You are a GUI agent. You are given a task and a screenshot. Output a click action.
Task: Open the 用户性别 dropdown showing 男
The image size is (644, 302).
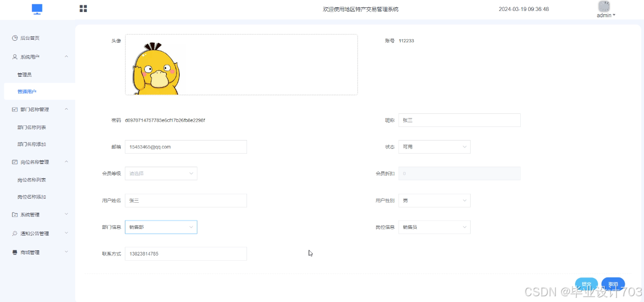pyautogui.click(x=435, y=201)
